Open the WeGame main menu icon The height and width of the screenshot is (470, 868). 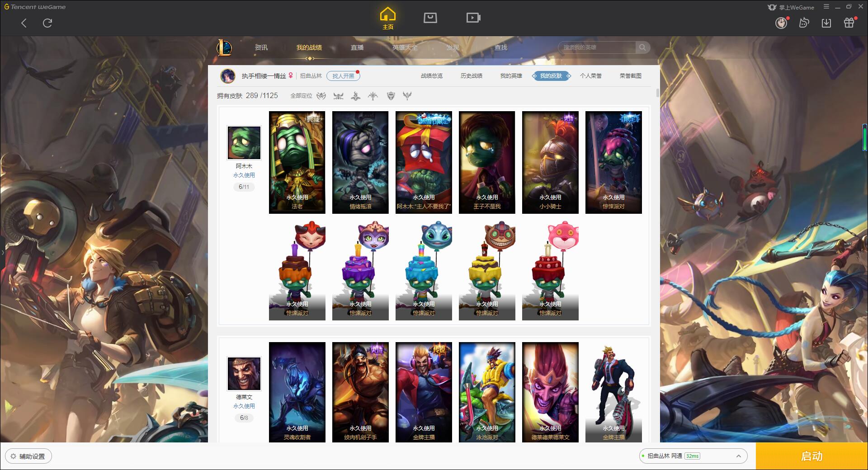coord(826,7)
